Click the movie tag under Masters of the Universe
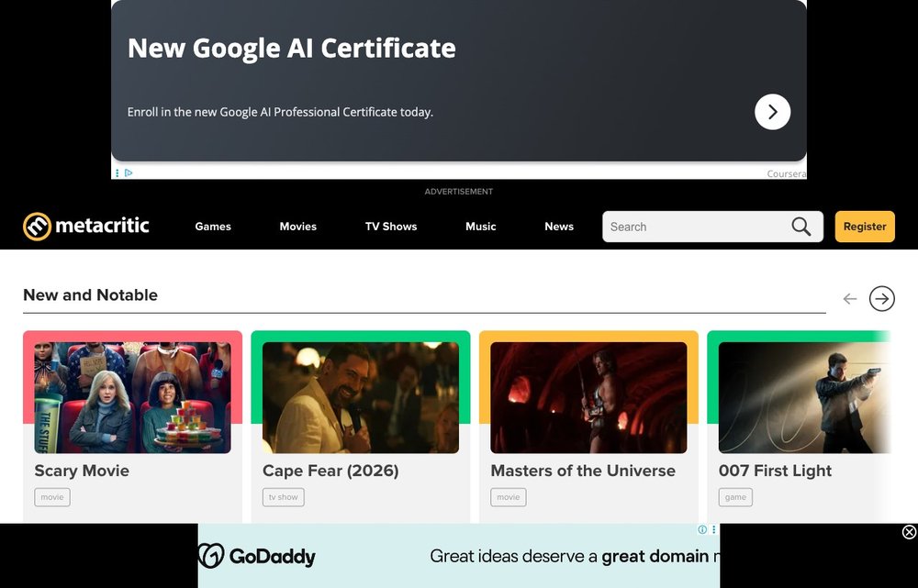 click(509, 497)
